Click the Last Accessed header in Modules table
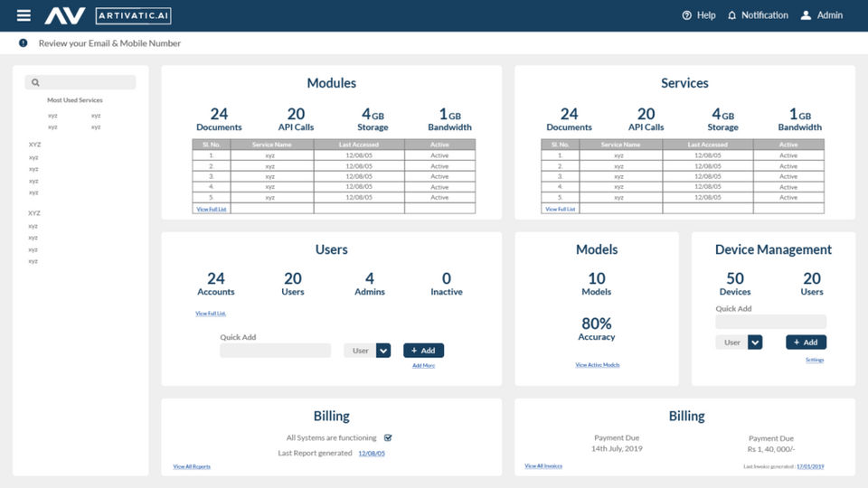Image resolution: width=868 pixels, height=488 pixels. tap(359, 145)
